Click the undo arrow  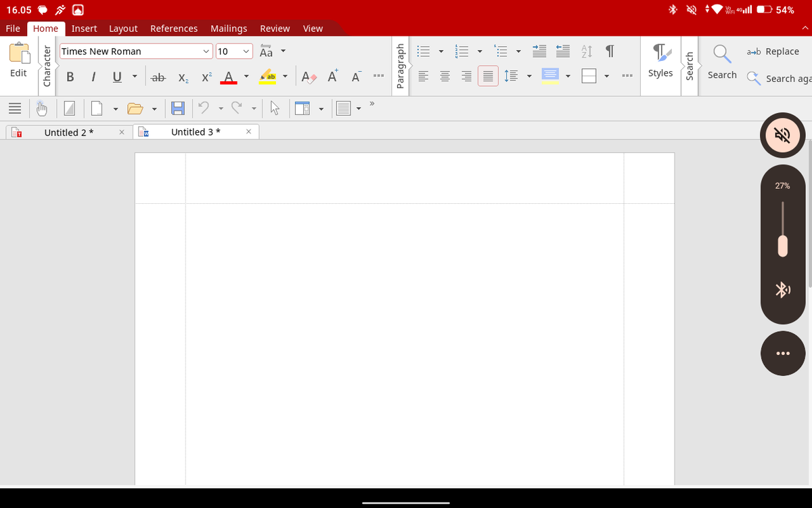(x=204, y=107)
